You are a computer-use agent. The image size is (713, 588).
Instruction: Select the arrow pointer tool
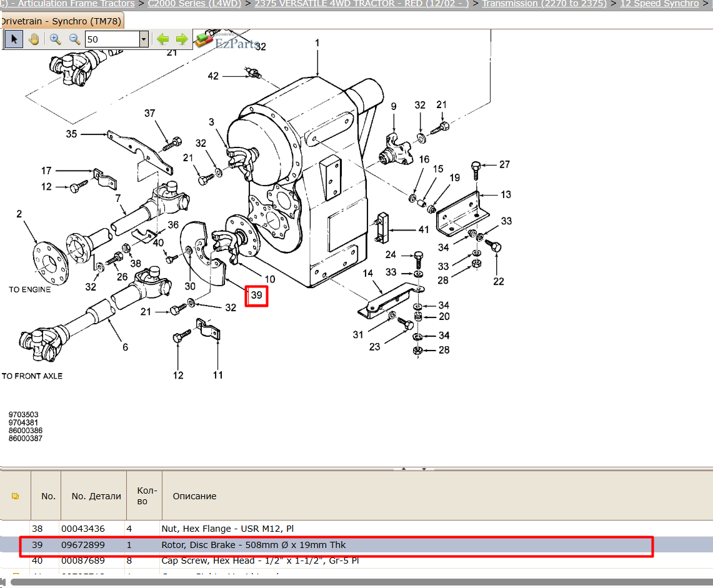(x=14, y=39)
